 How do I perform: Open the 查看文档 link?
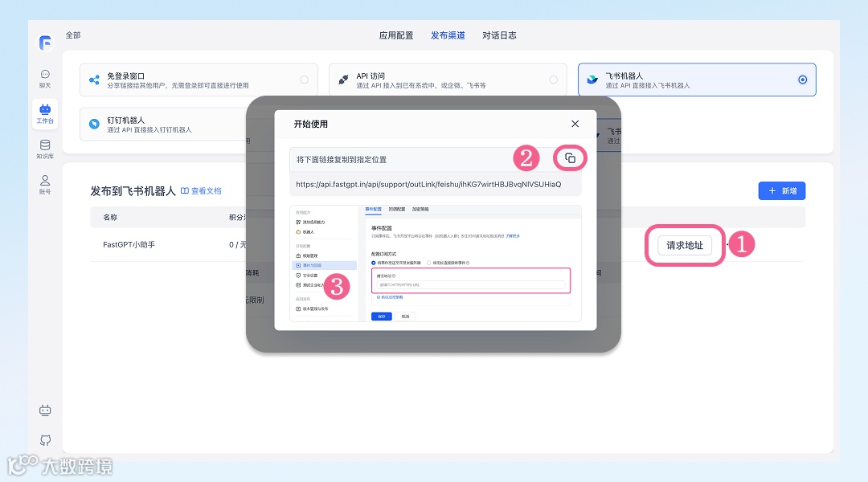click(206, 191)
